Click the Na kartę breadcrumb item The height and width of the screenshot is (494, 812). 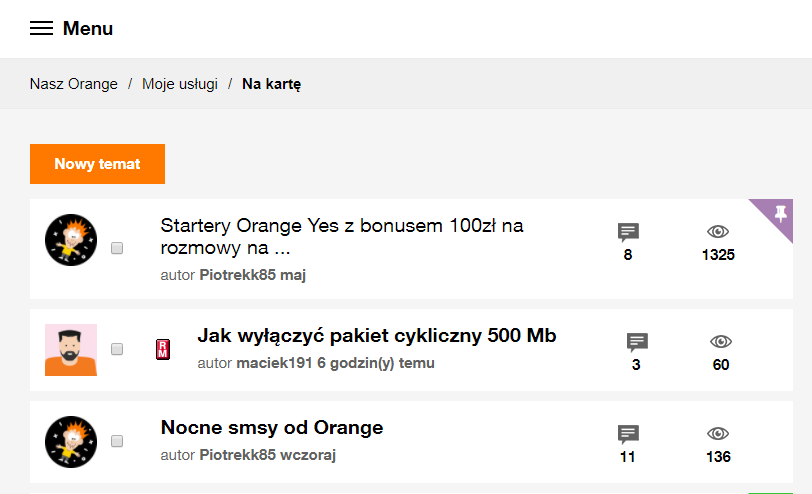271,84
